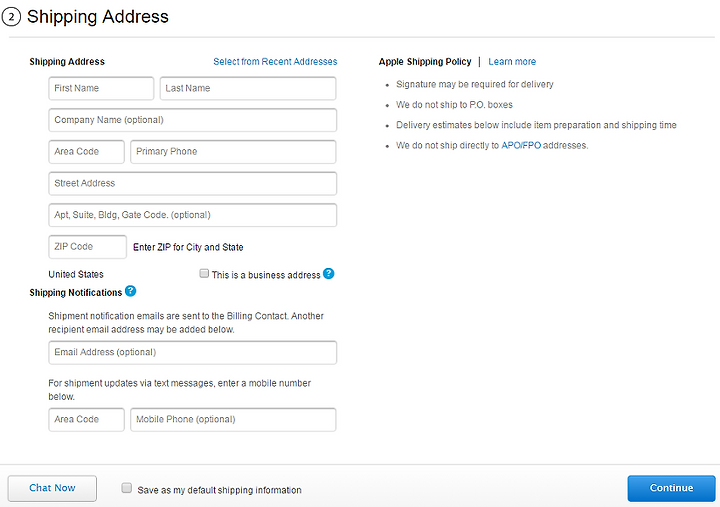The image size is (720, 507).
Task: Select the United States country text
Action: click(76, 274)
